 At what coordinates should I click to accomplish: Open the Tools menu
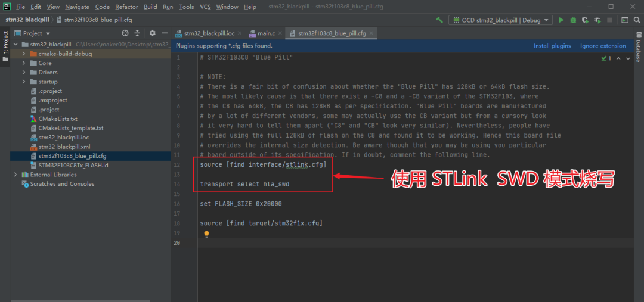(187, 7)
